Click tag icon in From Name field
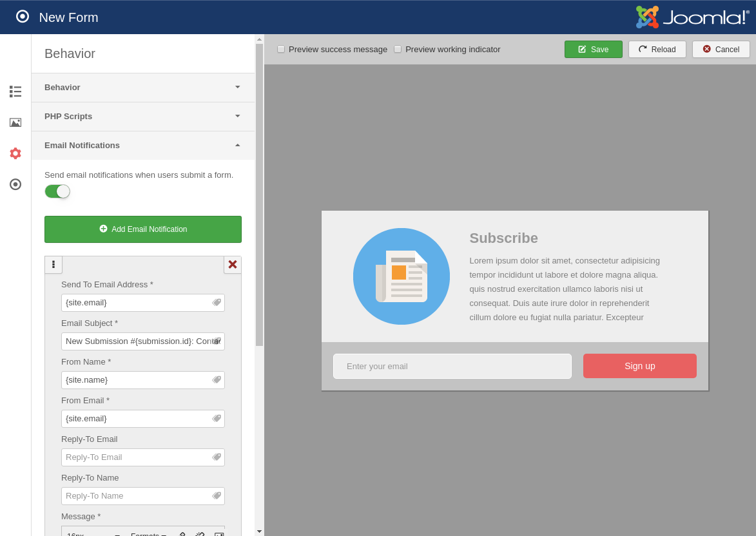Screen dimensions: 756x536 coord(217,379)
